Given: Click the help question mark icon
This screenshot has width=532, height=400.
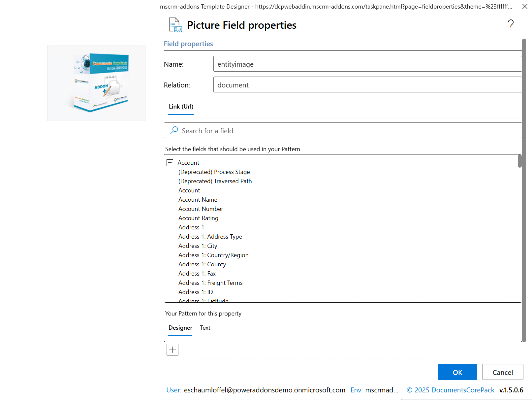Looking at the screenshot, I should pos(511,25).
